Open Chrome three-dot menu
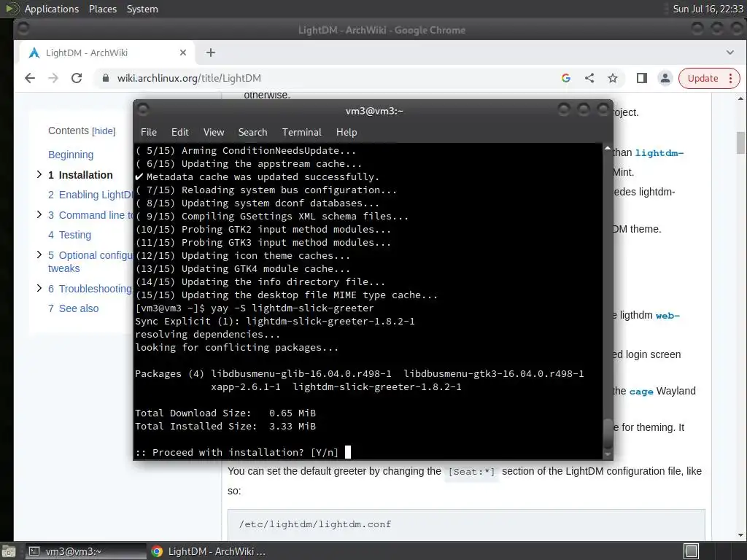The image size is (747, 560). [x=731, y=78]
